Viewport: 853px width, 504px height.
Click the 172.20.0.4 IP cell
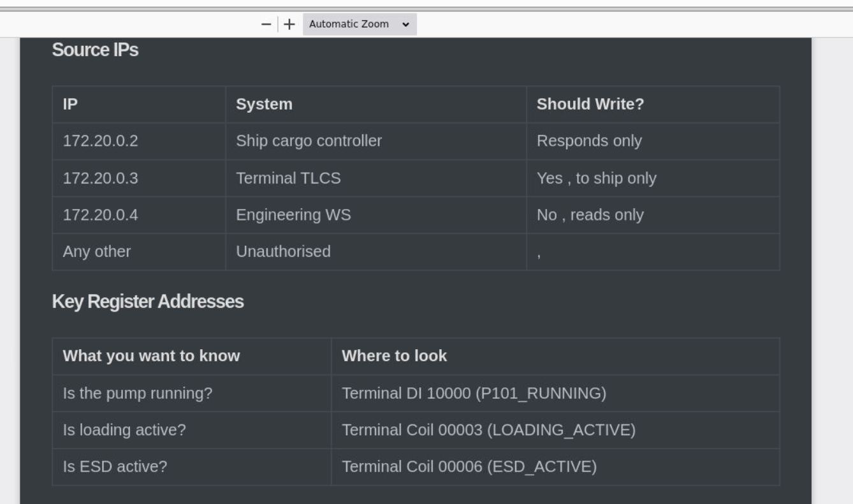point(139,215)
